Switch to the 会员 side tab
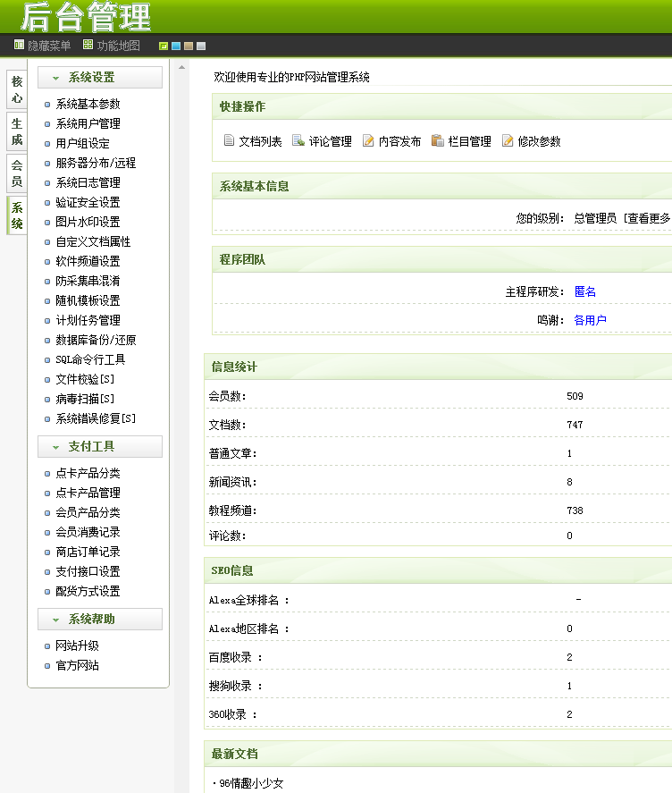This screenshot has width=672, height=793. click(17, 173)
